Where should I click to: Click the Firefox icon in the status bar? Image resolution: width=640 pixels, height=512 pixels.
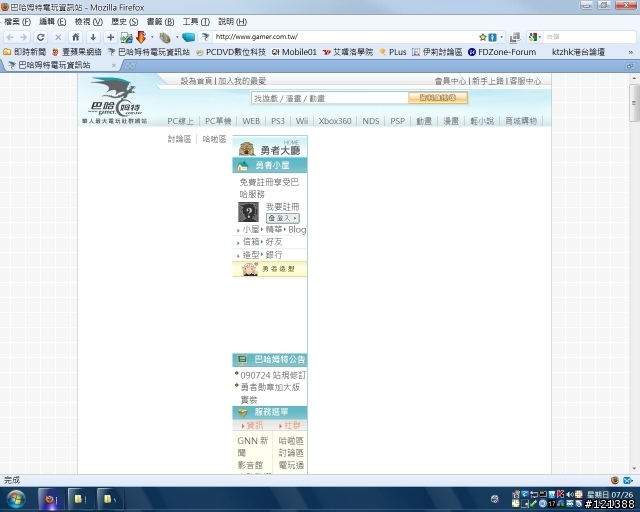click(x=615, y=480)
